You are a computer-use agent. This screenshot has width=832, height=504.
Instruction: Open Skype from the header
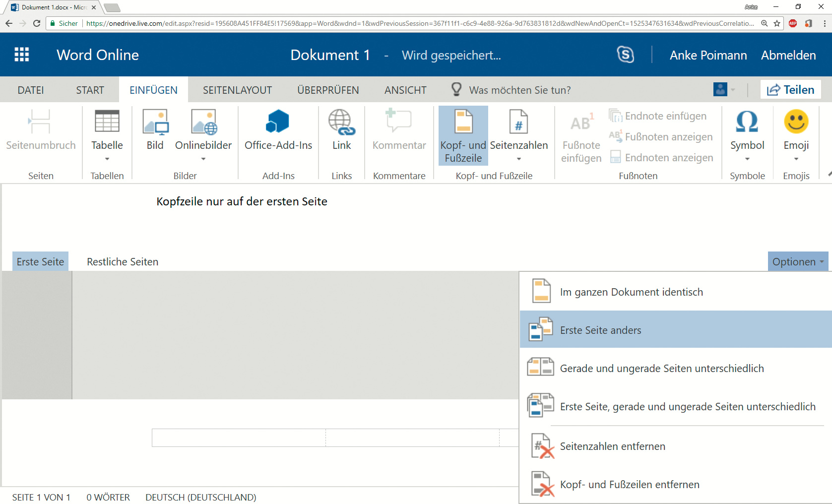click(x=626, y=55)
